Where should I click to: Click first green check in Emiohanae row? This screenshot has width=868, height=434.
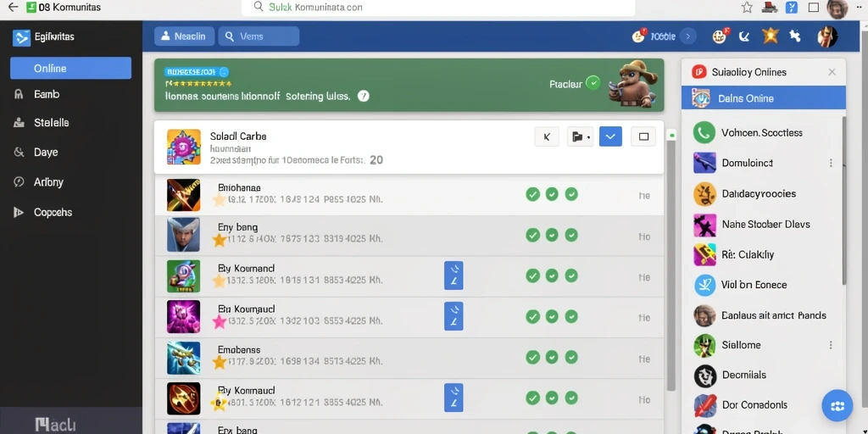pos(532,194)
